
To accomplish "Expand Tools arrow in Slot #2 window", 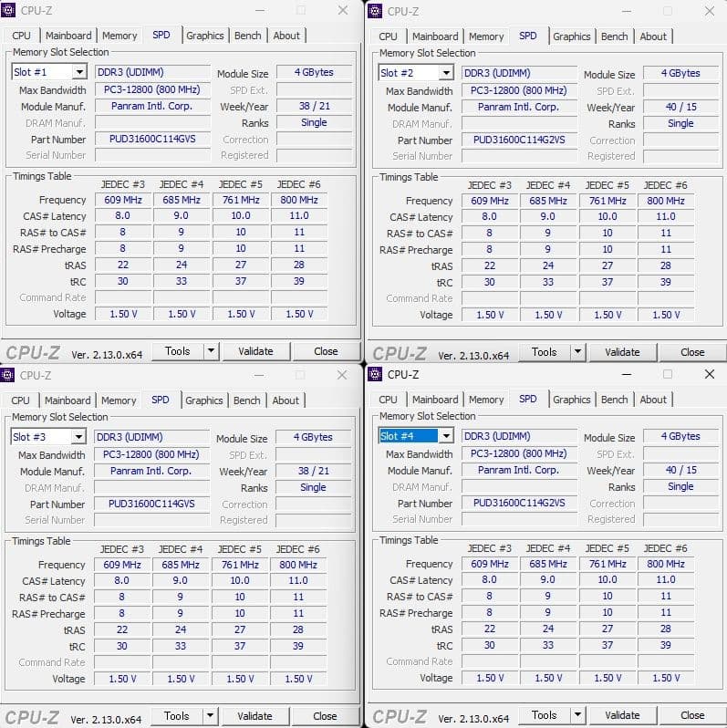I will click(x=578, y=352).
